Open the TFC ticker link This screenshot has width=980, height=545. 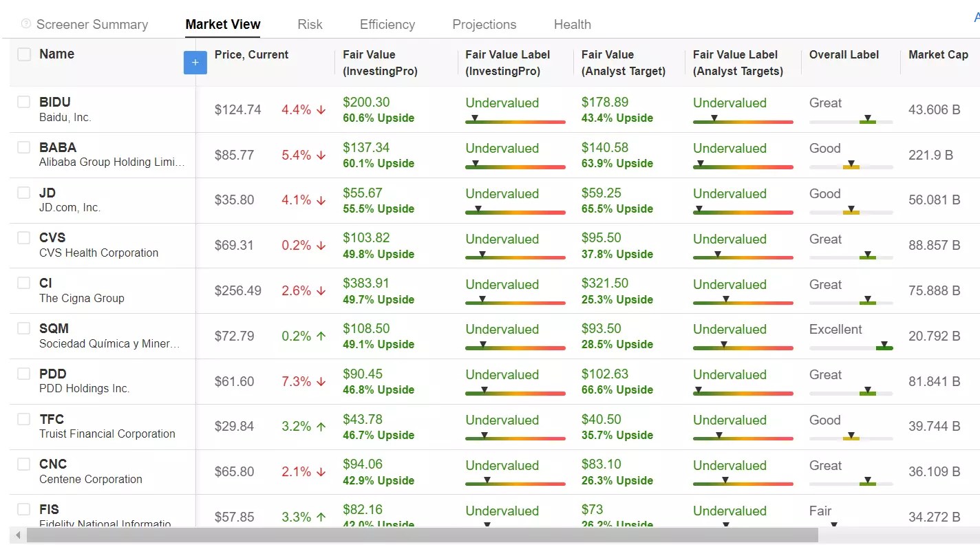pos(52,419)
